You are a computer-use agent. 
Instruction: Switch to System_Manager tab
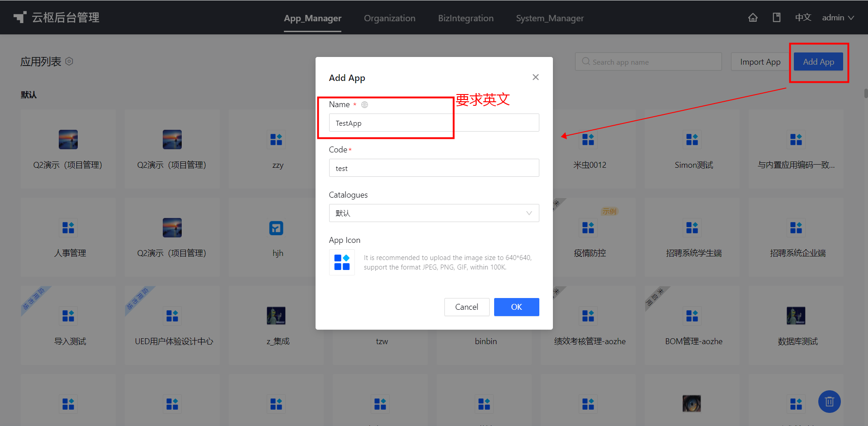[550, 18]
